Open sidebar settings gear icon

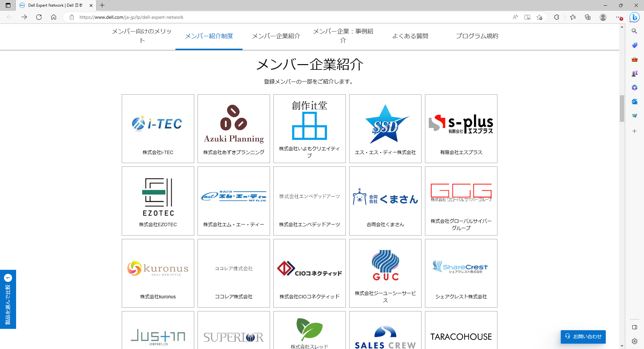tap(634, 341)
